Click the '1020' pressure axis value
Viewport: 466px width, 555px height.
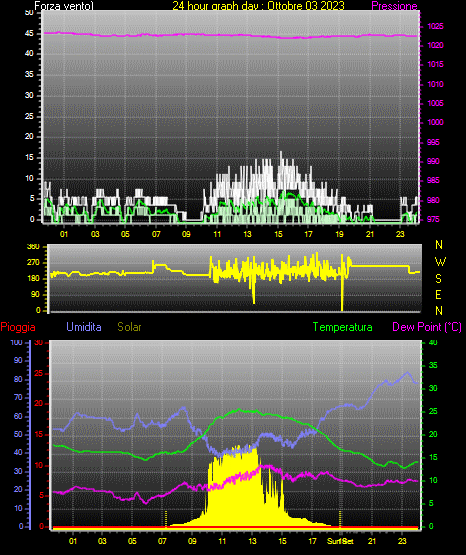pos(435,45)
